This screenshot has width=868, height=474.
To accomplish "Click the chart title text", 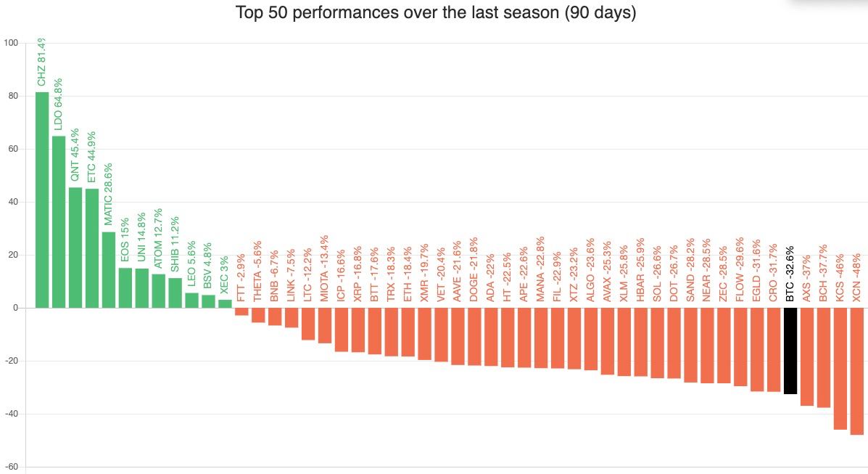I will tap(436, 13).
